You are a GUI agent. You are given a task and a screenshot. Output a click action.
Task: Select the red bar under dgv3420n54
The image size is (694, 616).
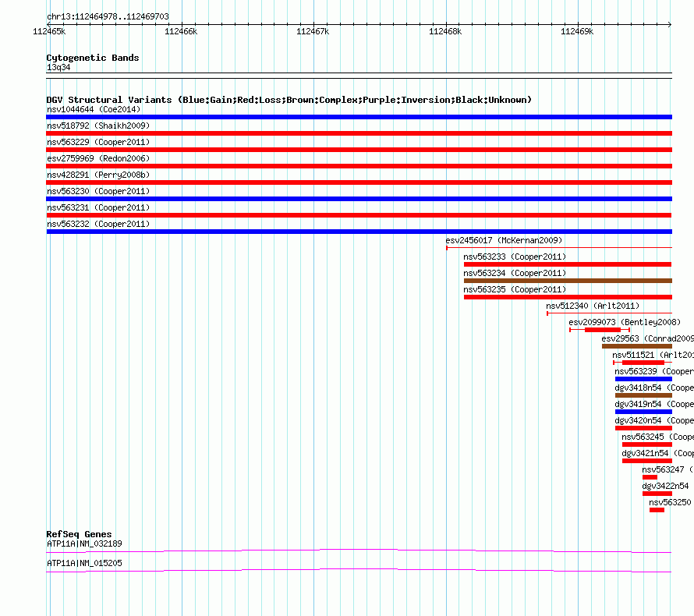point(643,428)
